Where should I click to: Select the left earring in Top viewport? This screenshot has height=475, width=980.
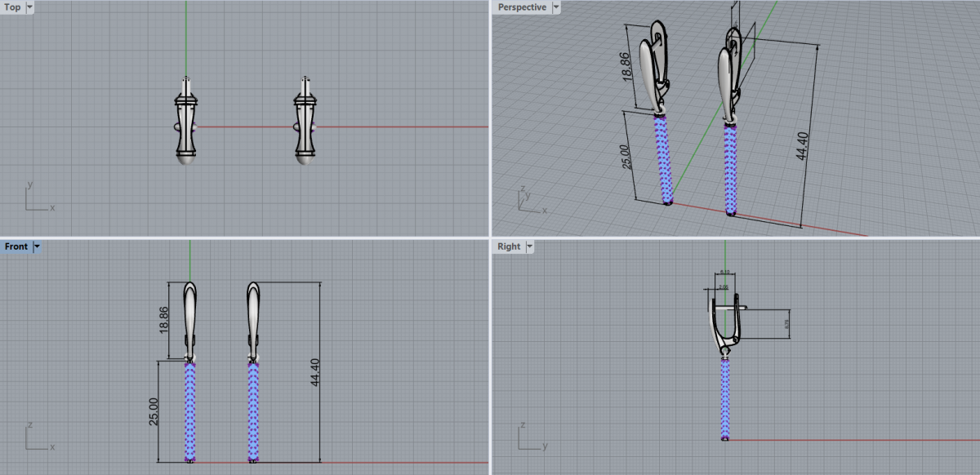click(x=186, y=122)
